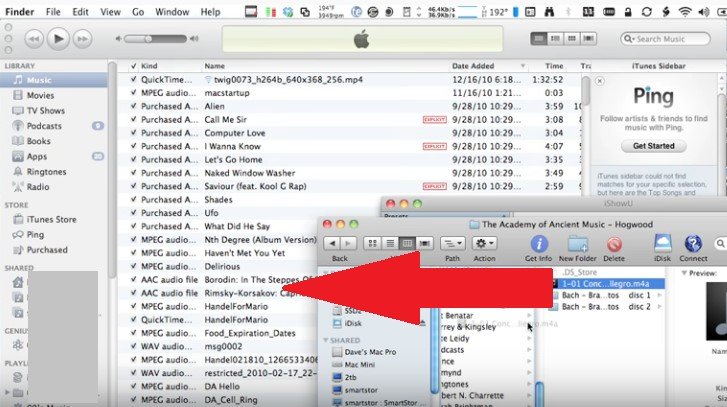Open iDisk from the Finder toolbar

[662, 244]
